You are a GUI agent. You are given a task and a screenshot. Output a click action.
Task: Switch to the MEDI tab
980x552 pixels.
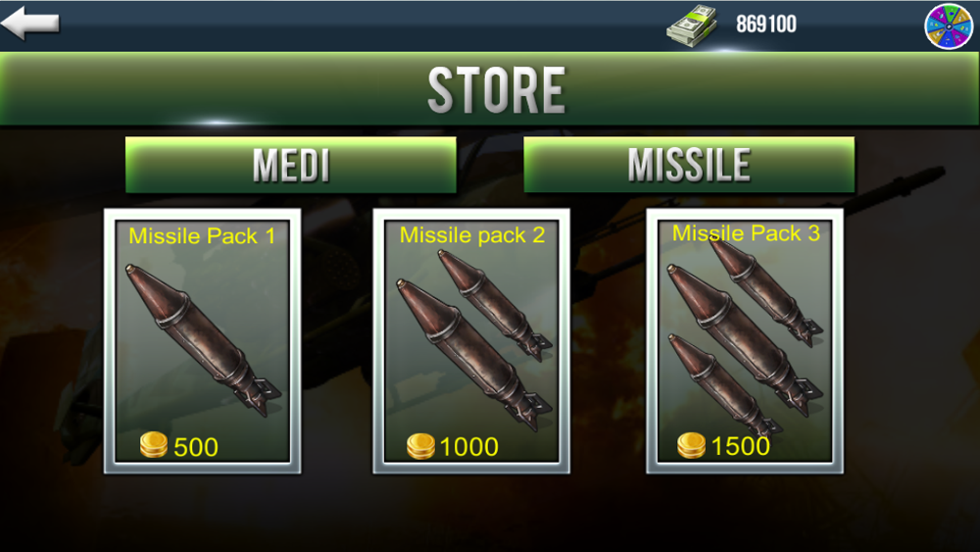(x=291, y=165)
